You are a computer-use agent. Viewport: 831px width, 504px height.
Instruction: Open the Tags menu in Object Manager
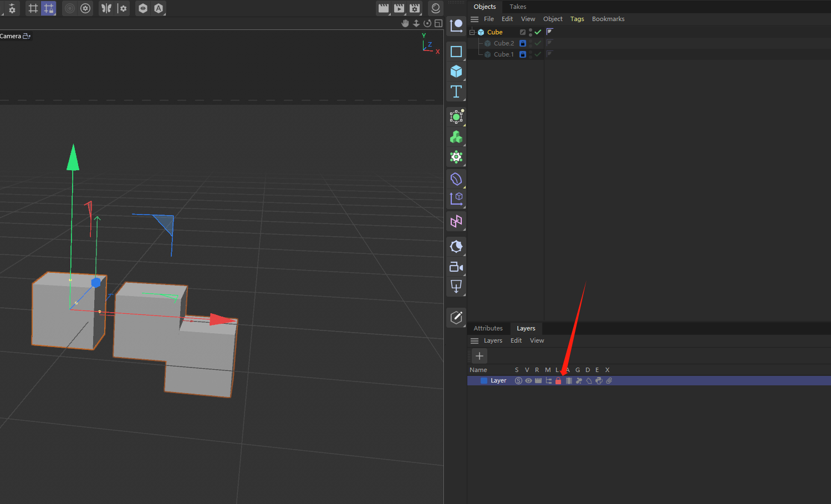(x=577, y=19)
